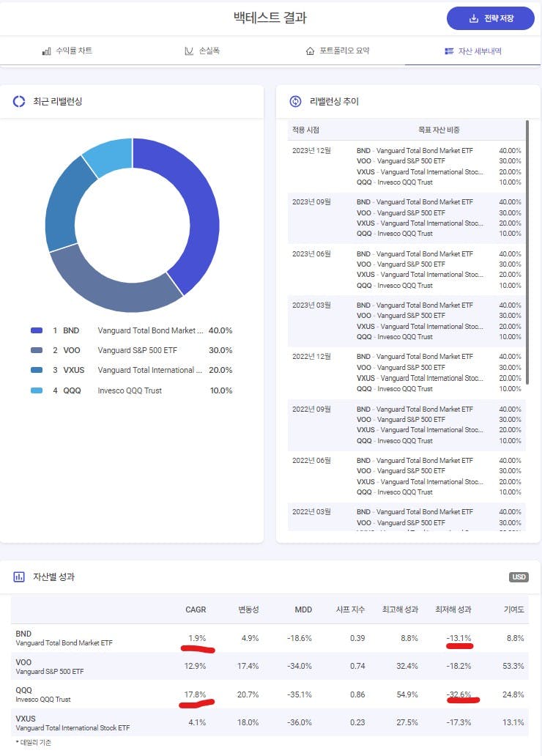The width and height of the screenshot is (542, 756).
Task: Click the 2022년 09월 rebalancing entry
Action: pos(406,425)
